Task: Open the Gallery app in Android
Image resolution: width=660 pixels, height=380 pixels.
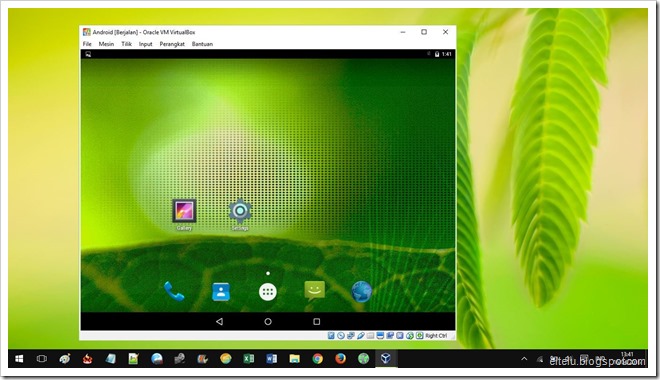Action: tap(184, 211)
